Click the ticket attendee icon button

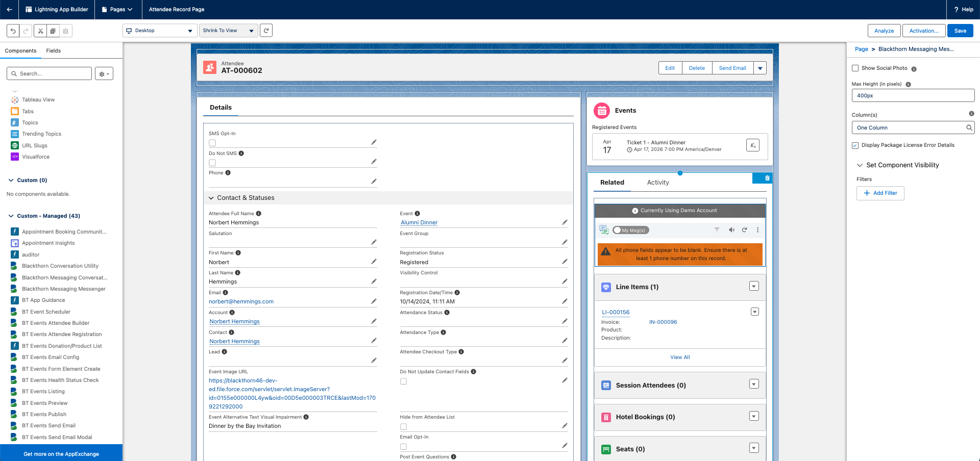point(753,145)
